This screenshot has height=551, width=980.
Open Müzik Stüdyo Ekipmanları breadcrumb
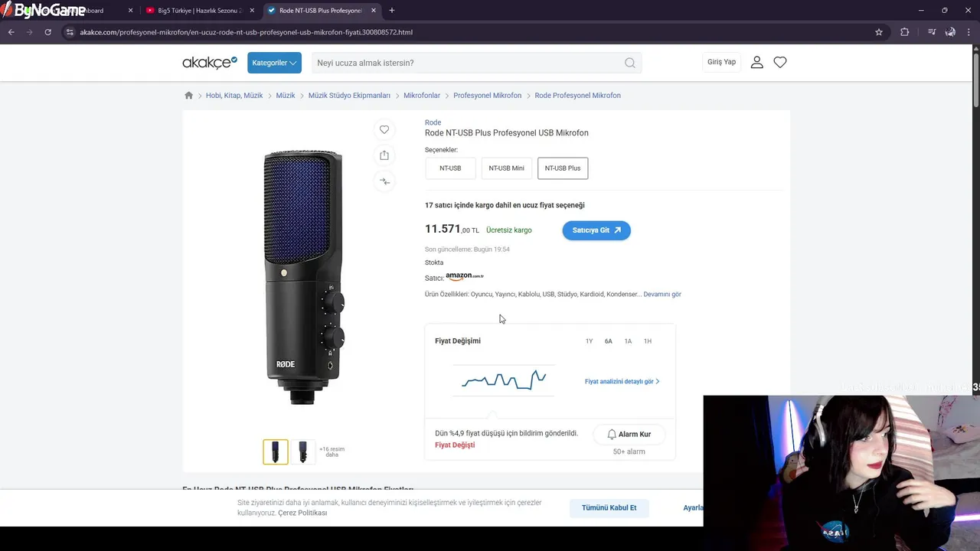pos(349,96)
